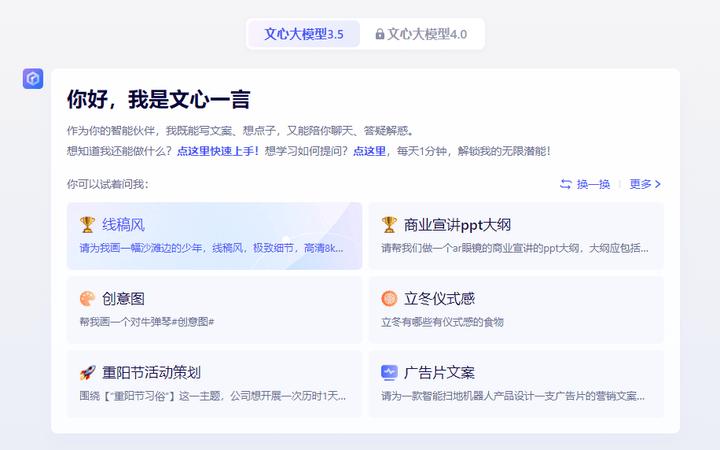Click the refresh arrows icon next to 换一换

click(566, 184)
